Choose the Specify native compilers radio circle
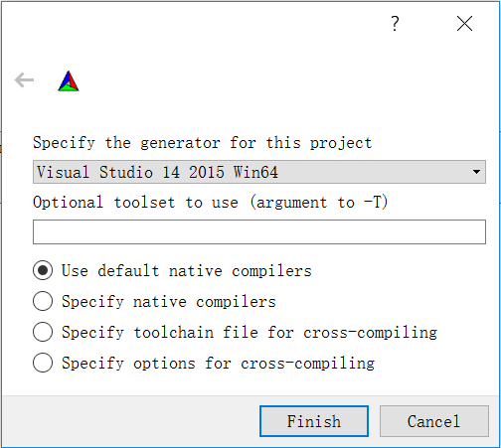The height and width of the screenshot is (448, 501). point(43,301)
